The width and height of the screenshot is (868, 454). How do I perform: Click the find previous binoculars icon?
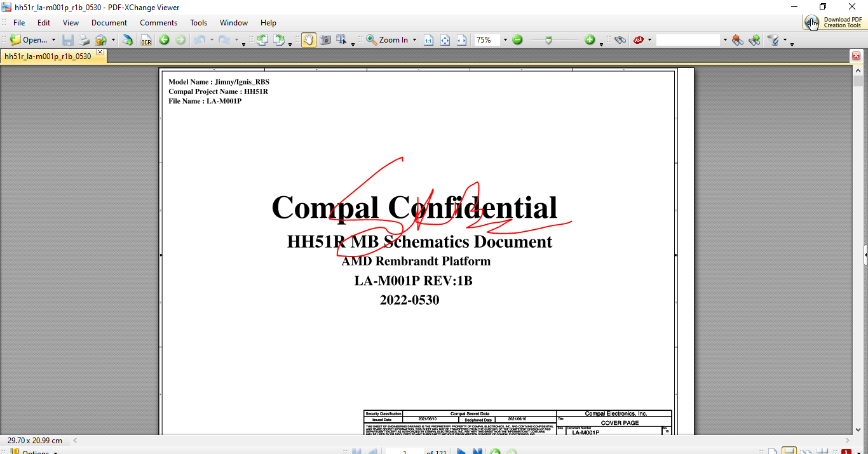click(737, 40)
